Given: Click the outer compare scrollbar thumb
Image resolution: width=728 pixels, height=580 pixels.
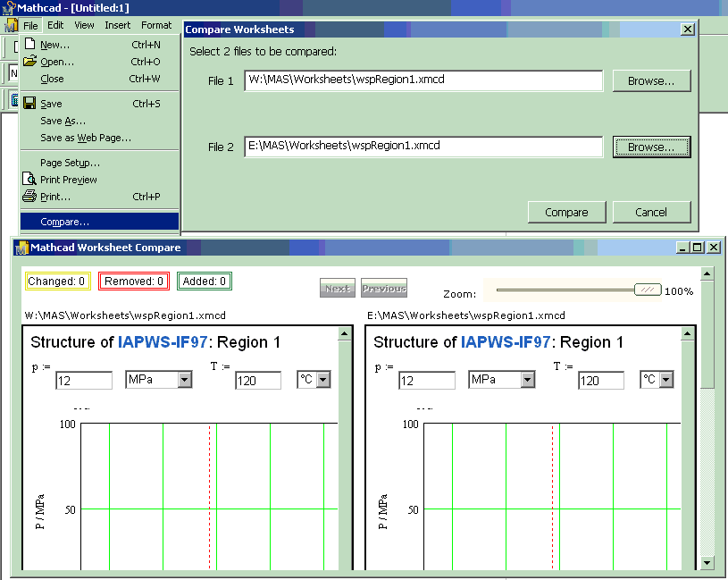Looking at the screenshot, I should (x=707, y=335).
